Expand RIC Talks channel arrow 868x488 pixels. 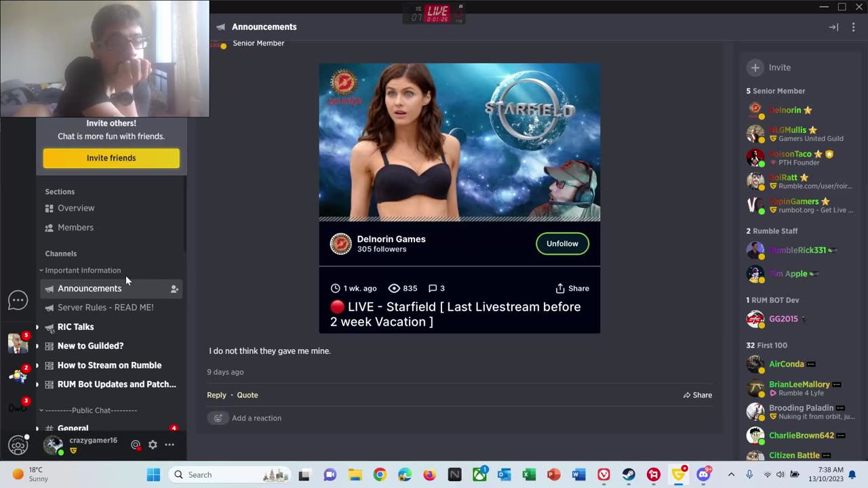click(37, 327)
